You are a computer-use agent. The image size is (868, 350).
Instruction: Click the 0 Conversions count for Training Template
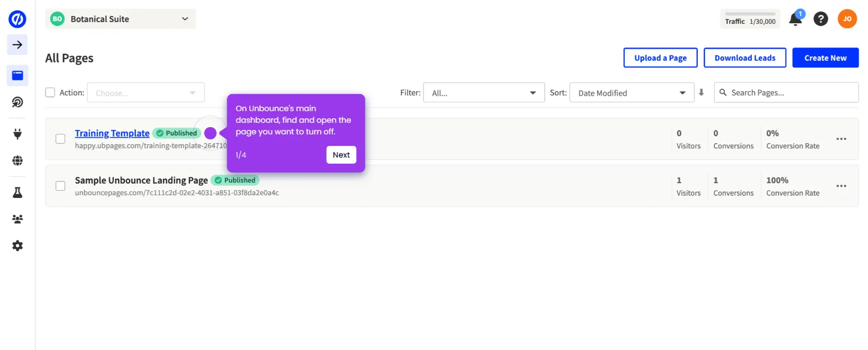pyautogui.click(x=716, y=133)
